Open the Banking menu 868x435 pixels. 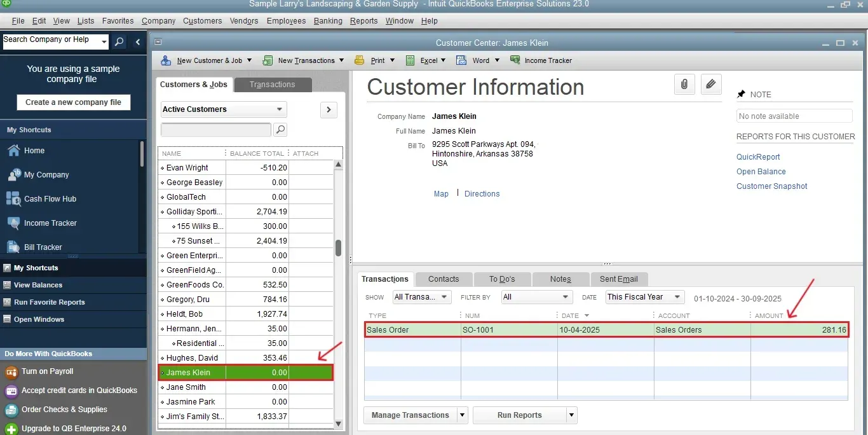point(328,21)
